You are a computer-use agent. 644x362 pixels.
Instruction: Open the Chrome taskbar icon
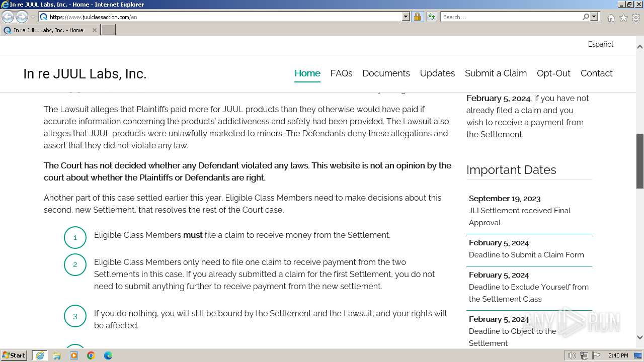pyautogui.click(x=91, y=355)
